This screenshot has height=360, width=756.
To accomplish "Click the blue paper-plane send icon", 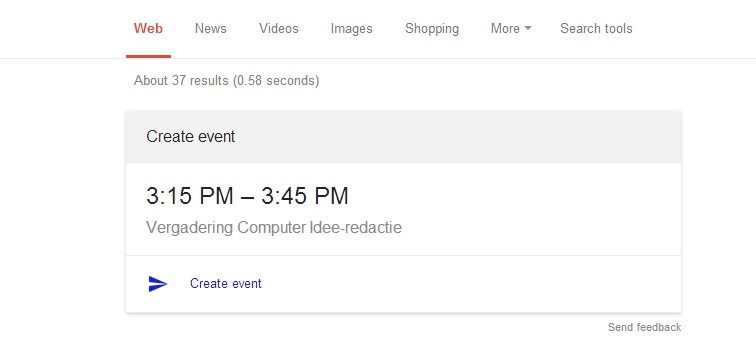I will (158, 284).
